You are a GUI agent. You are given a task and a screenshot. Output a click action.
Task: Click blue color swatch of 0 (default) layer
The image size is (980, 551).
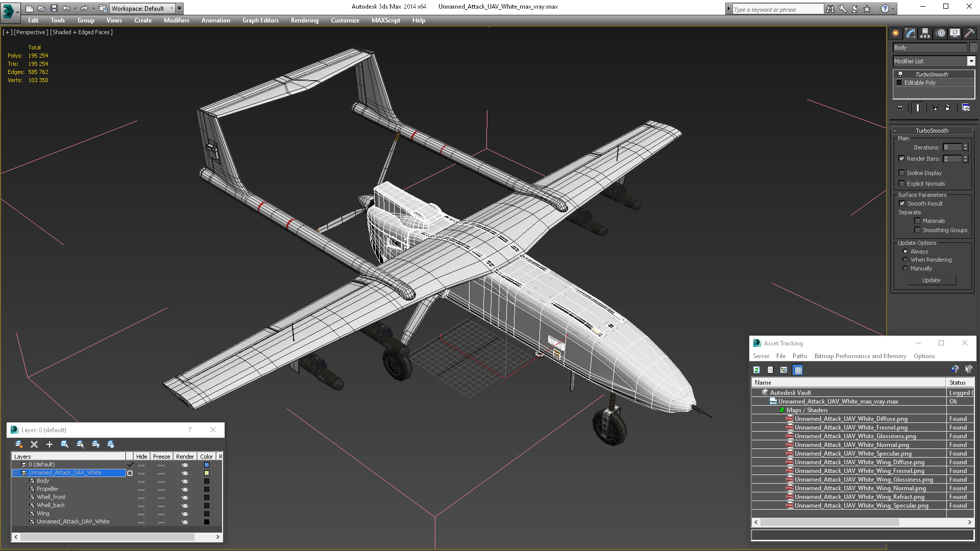point(207,465)
